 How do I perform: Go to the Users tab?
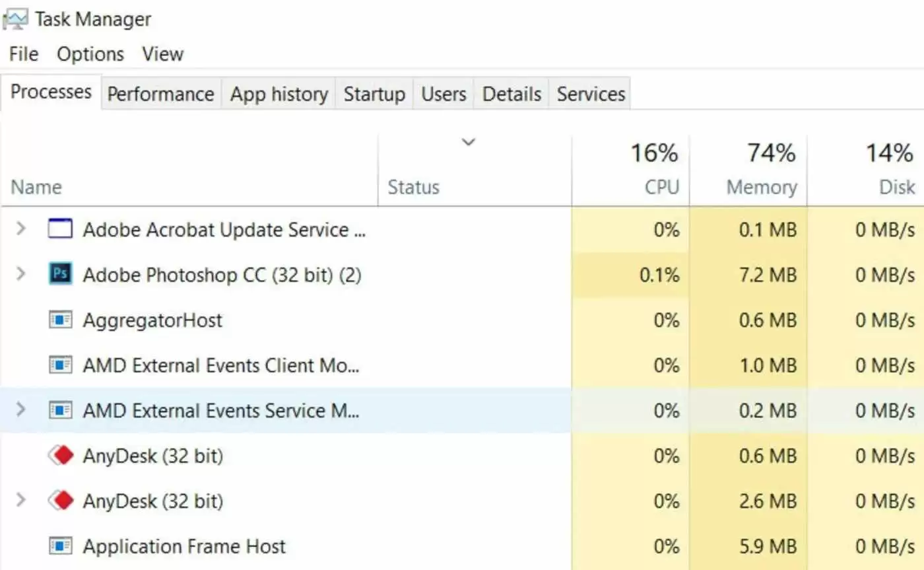click(x=444, y=94)
